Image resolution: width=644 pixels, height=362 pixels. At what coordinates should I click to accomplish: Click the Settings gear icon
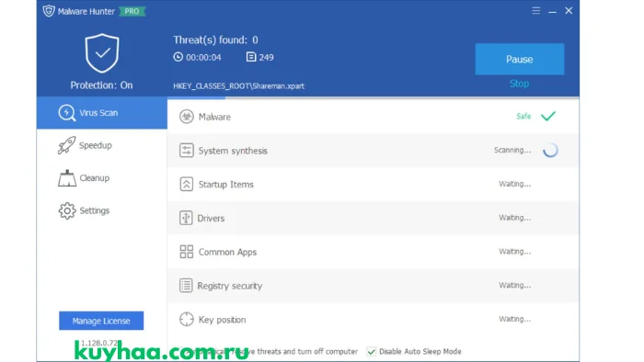67,210
